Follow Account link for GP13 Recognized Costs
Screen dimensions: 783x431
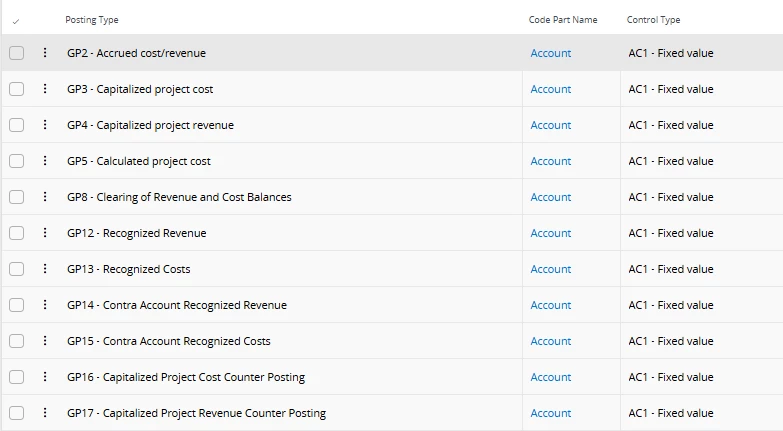click(550, 269)
